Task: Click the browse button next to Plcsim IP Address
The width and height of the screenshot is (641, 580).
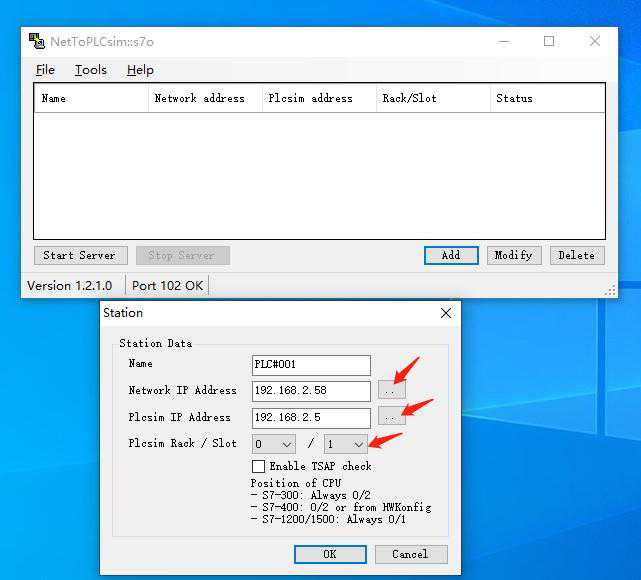Action: tap(391, 418)
